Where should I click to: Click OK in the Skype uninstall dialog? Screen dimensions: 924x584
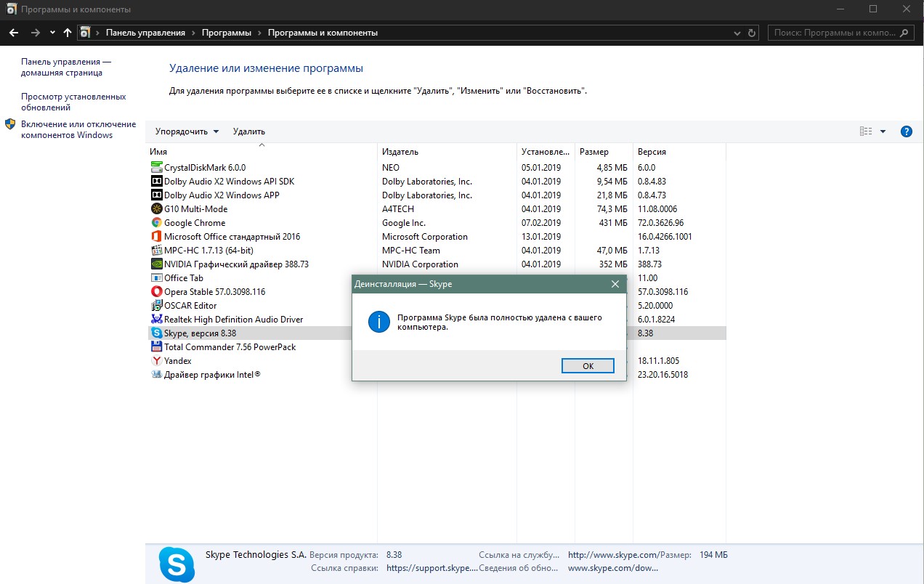[588, 366]
